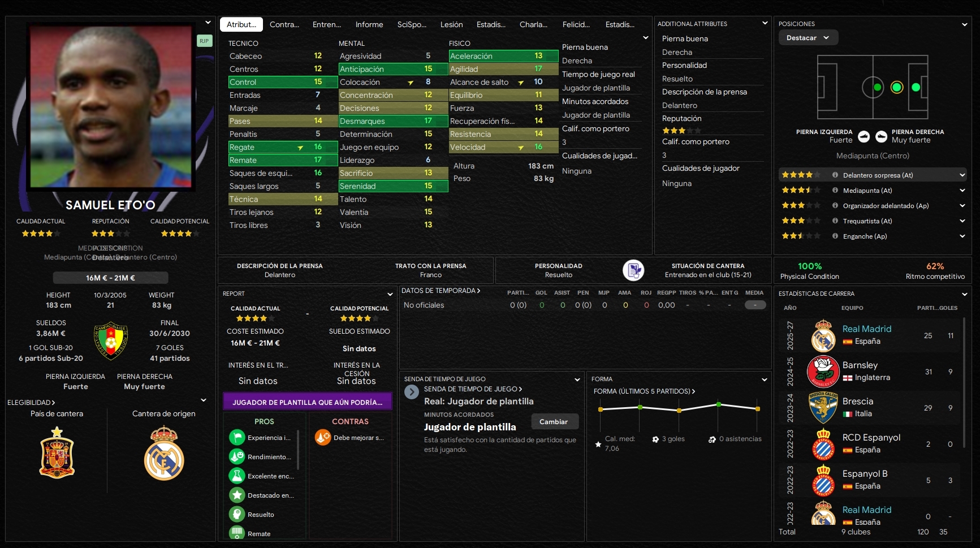Open the Charla... tab
Image resolution: width=980 pixels, height=548 pixels.
coord(534,24)
